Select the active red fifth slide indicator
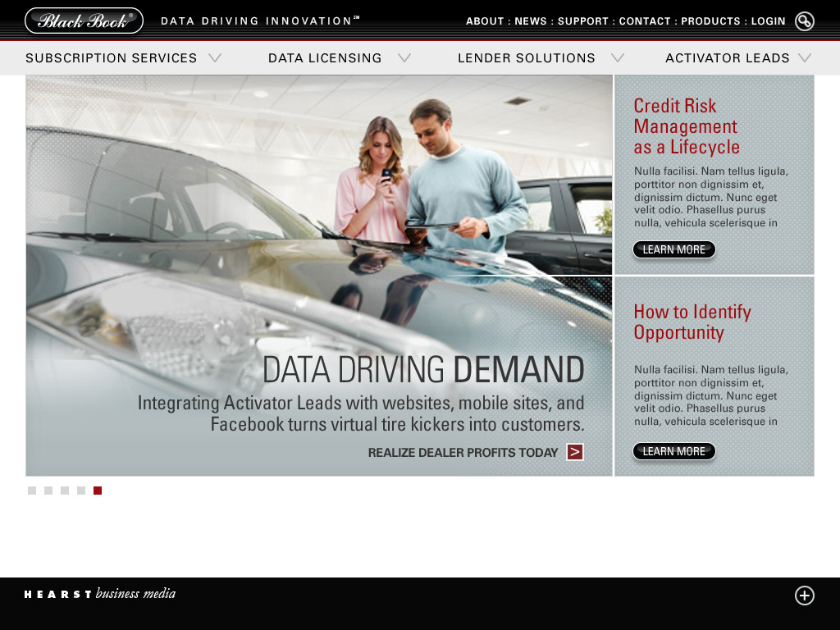Image resolution: width=840 pixels, height=630 pixels. coord(98,491)
